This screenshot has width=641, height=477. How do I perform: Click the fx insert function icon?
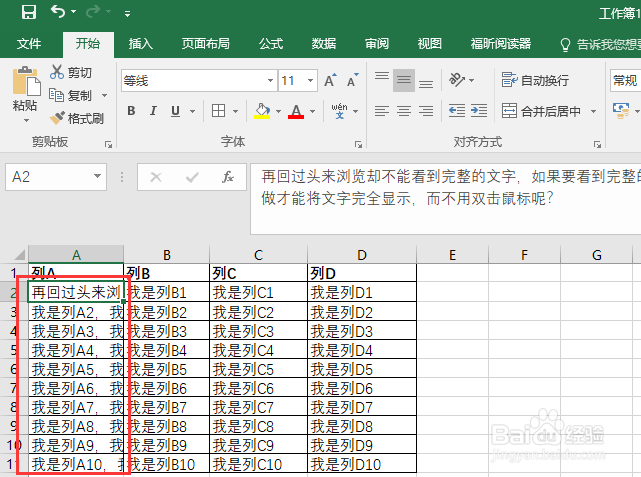[x=228, y=177]
